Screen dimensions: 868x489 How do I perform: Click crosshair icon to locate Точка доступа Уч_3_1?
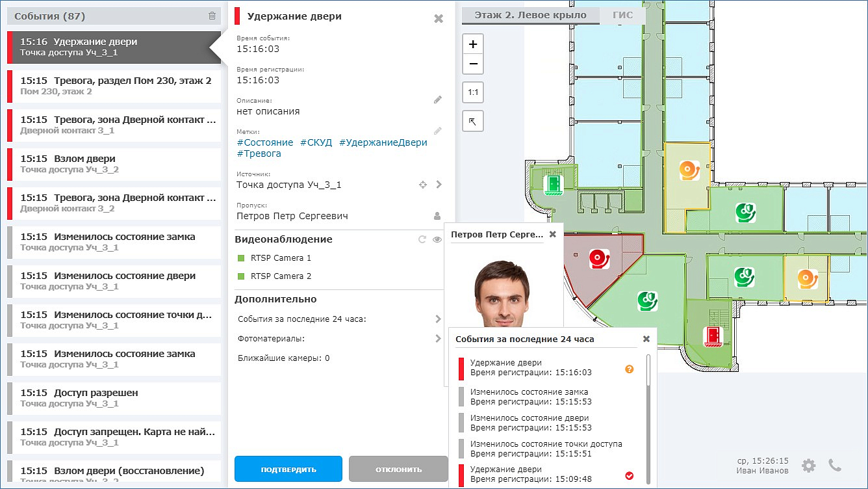(422, 185)
